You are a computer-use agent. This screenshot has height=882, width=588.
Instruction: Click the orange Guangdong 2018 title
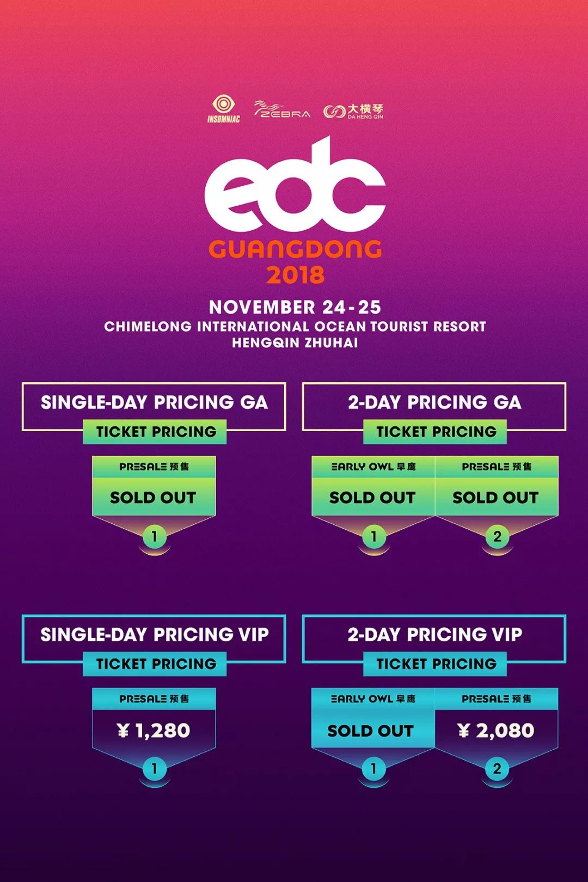(295, 262)
